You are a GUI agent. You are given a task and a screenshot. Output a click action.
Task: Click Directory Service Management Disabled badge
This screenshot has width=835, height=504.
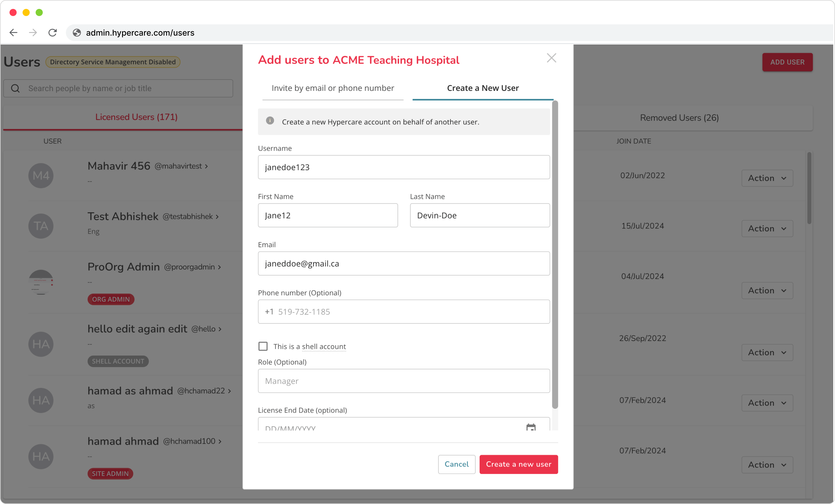pos(113,62)
